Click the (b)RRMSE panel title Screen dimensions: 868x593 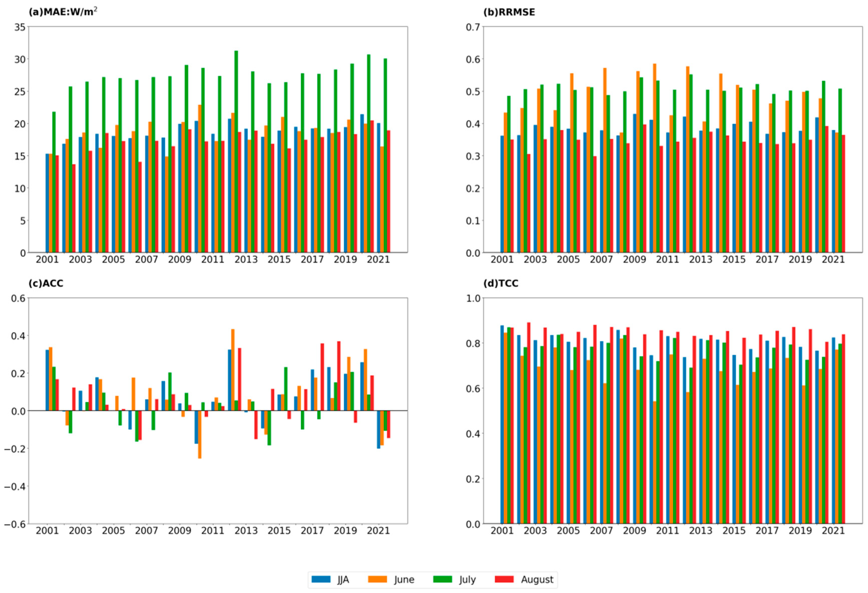pos(509,12)
